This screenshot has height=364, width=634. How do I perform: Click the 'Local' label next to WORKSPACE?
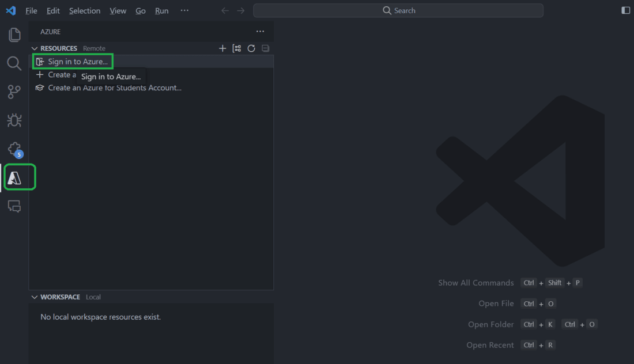point(93,297)
